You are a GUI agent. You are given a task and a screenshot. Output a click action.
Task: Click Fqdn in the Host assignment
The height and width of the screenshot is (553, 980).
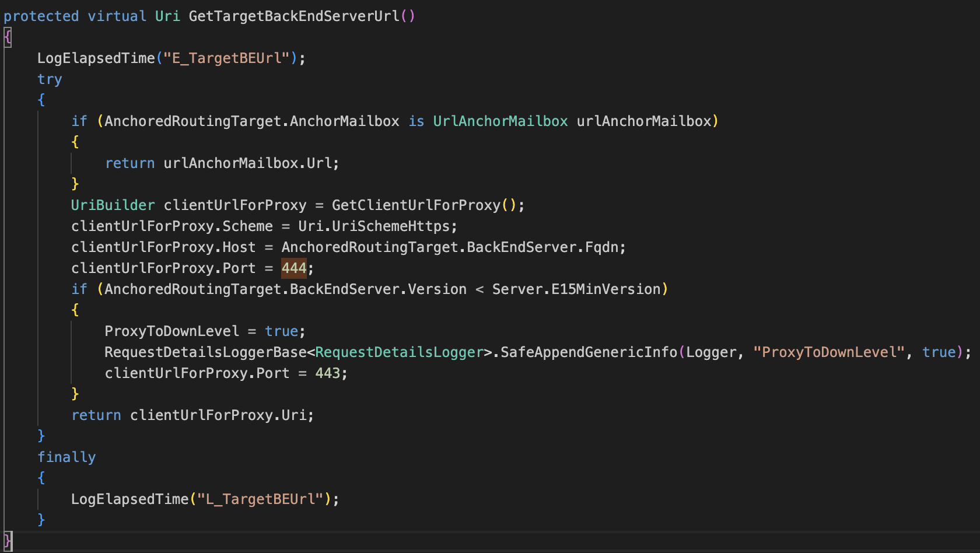(x=601, y=247)
